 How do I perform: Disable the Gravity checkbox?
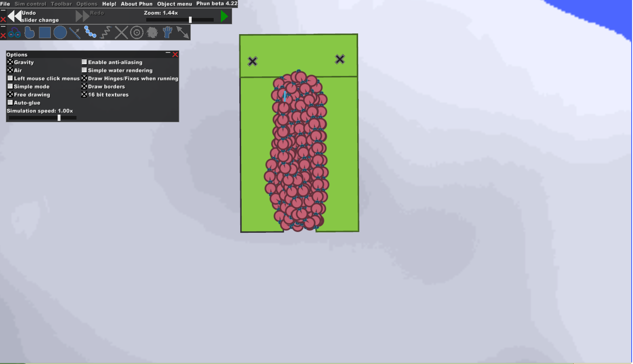pyautogui.click(x=10, y=62)
